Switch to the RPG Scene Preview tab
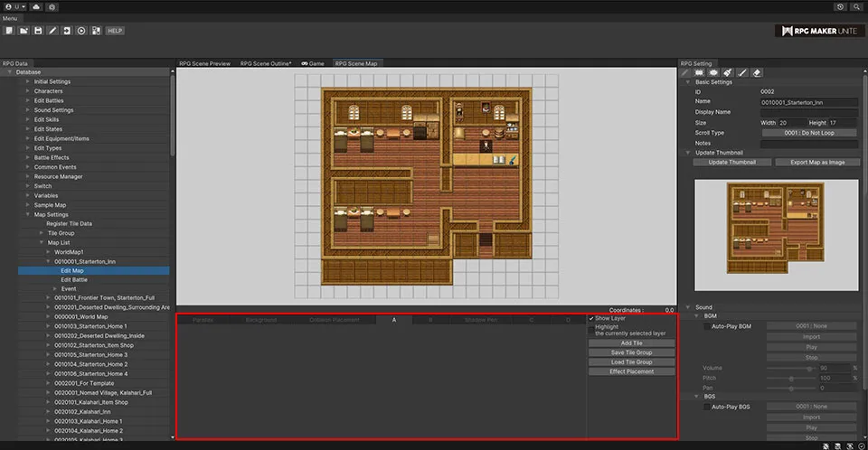Screen dimensions: 868x450 click(x=204, y=64)
